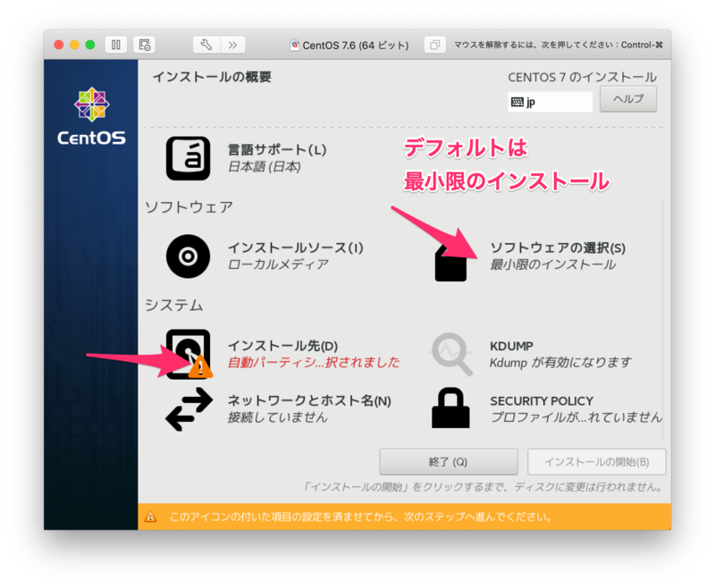Select the jp keyboard layout field
The width and height of the screenshot is (715, 588).
[x=550, y=102]
